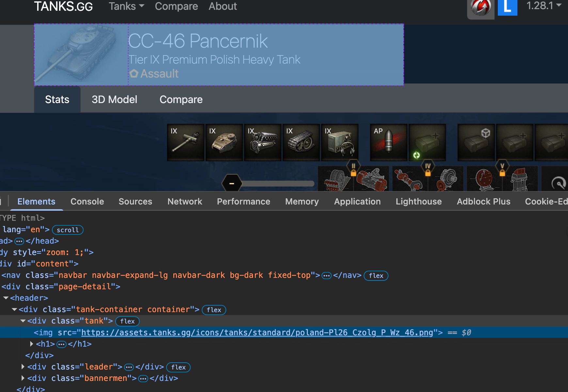This screenshot has height=392, width=568.
Task: Expand the h1 node in DOM tree
Action: [x=32, y=344]
